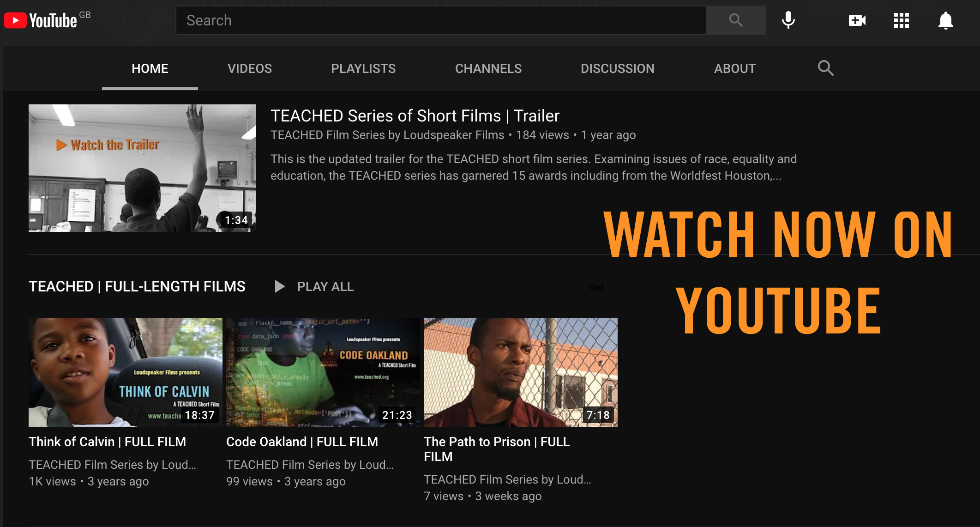The height and width of the screenshot is (527, 980).
Task: Click the 'Code Oakland | FULL FILM' title
Action: [x=302, y=442]
